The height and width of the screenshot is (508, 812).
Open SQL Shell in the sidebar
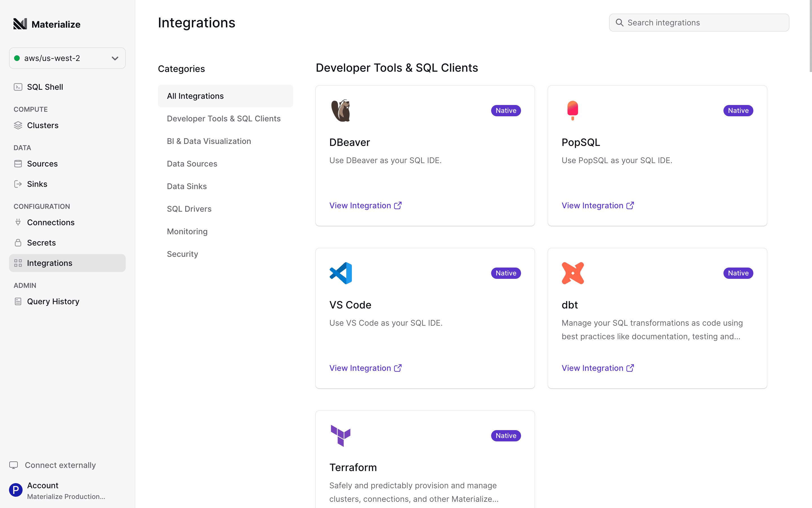point(67,87)
